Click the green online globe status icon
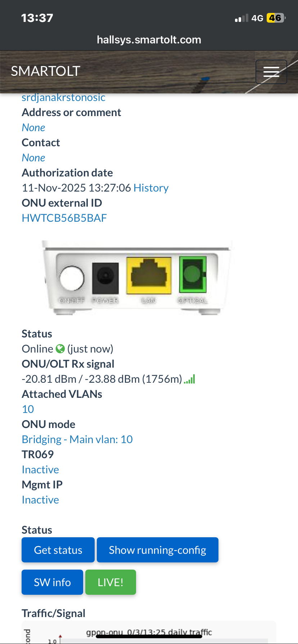Image resolution: width=298 pixels, height=644 pixels. point(60,349)
